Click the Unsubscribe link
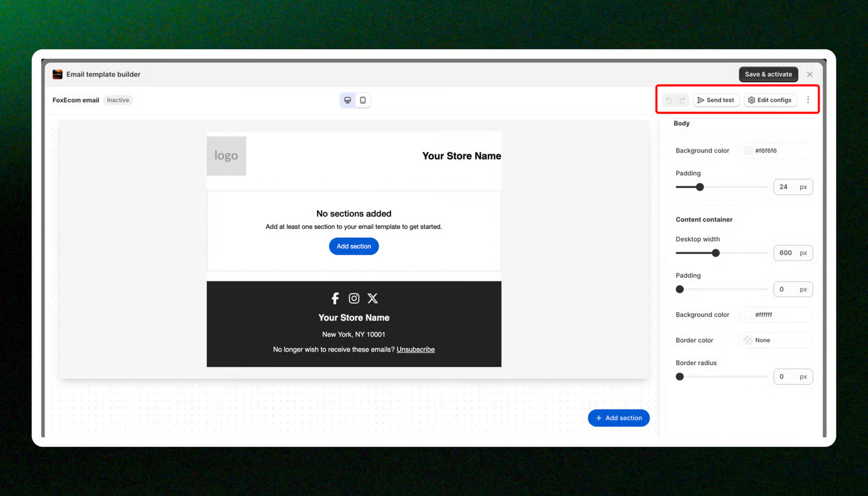Viewport: 868px width, 496px height. 415,350
